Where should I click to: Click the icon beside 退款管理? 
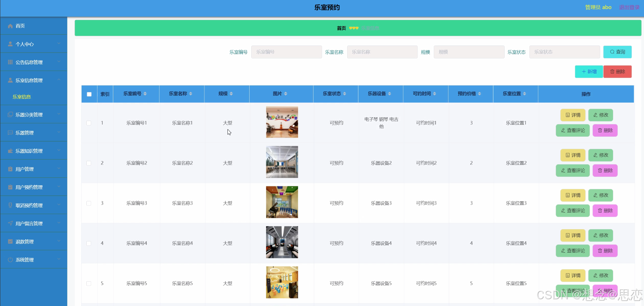tap(10, 241)
